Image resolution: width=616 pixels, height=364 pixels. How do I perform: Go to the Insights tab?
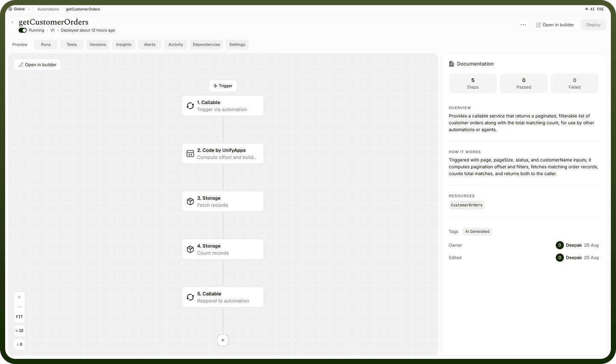coord(124,44)
